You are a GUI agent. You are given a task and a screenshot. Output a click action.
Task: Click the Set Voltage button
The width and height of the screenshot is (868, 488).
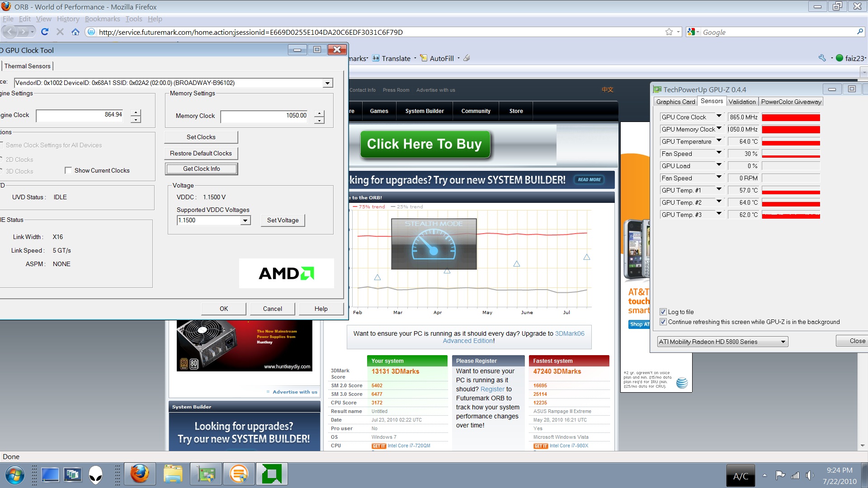click(x=283, y=220)
